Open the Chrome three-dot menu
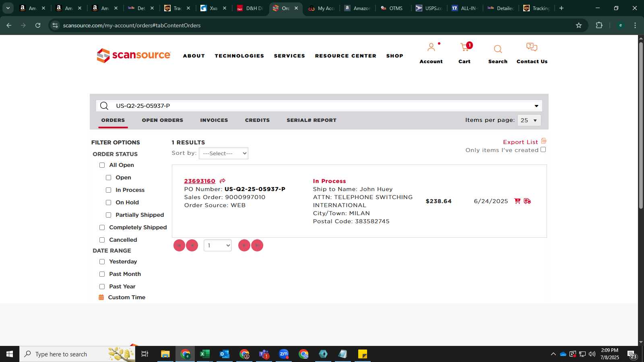Image resolution: width=644 pixels, height=362 pixels. point(635,25)
